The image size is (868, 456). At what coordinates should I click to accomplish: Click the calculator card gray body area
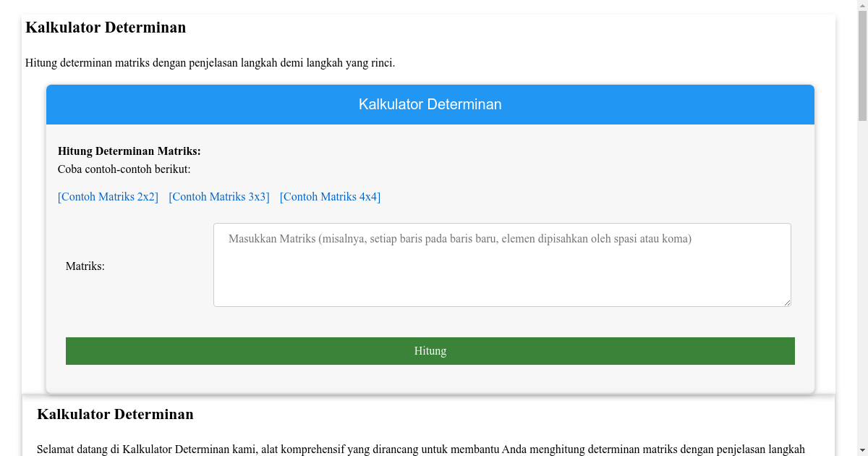point(130,326)
